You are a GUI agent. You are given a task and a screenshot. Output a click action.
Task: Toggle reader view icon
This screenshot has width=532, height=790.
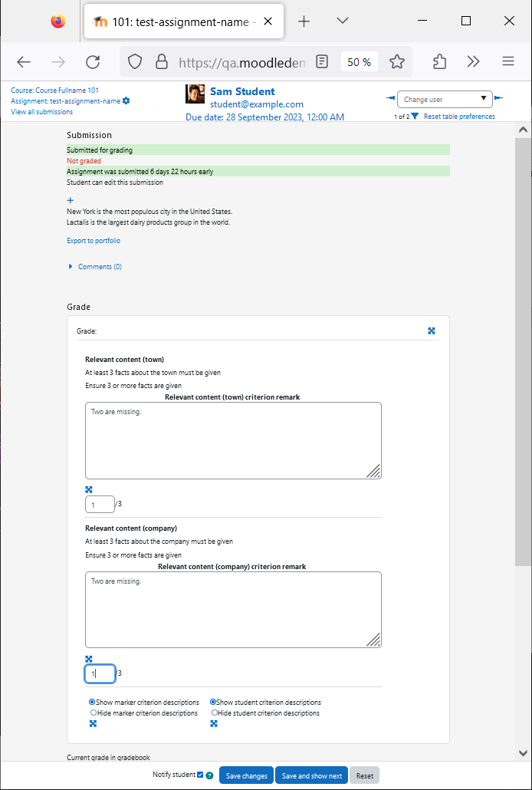click(322, 62)
